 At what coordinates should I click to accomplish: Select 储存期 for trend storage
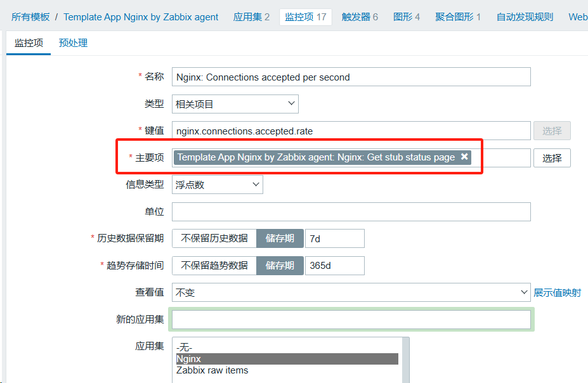click(280, 266)
